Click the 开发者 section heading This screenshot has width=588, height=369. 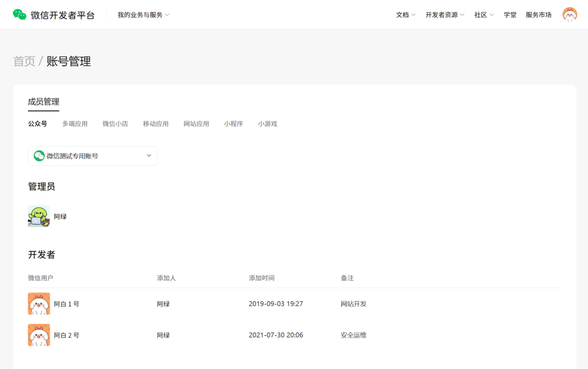[41, 255]
